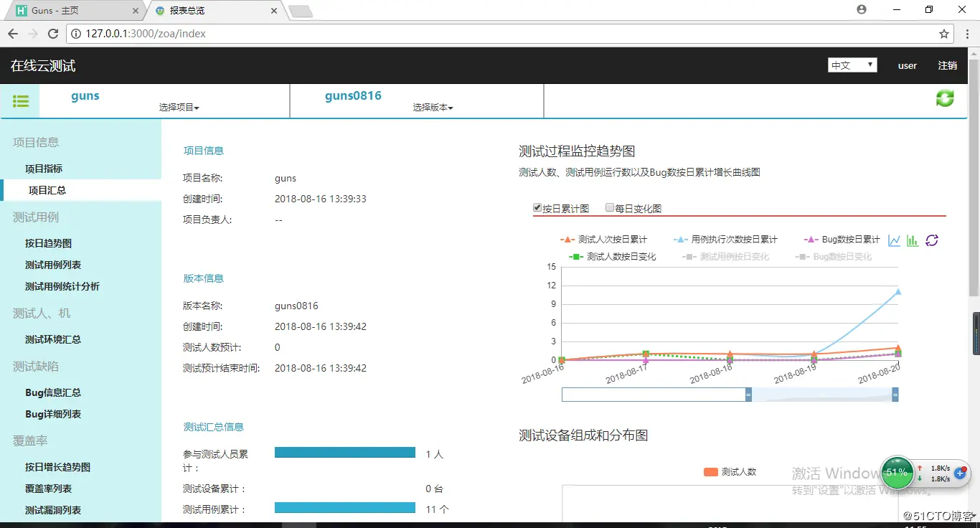
Task: Switch the trend chart to bar view
Action: 912,240
